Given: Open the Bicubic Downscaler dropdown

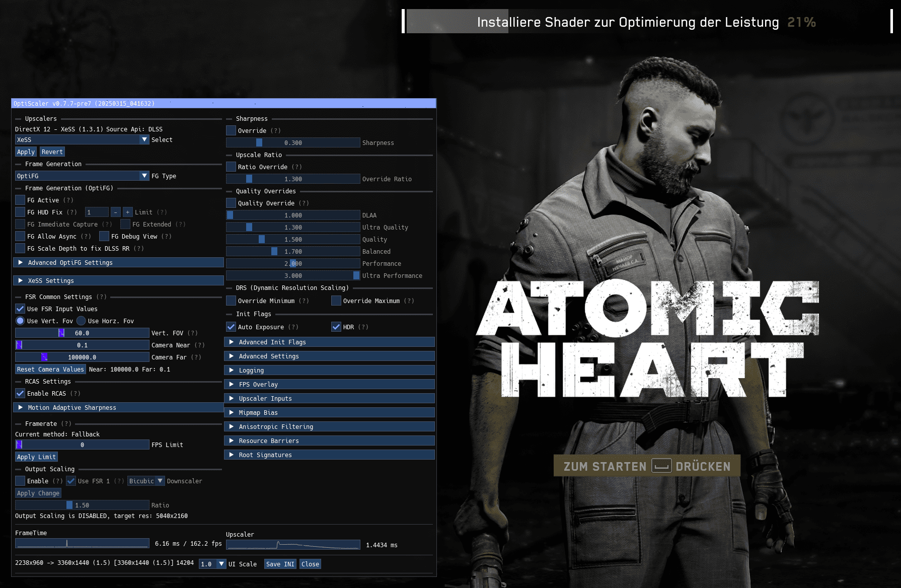Looking at the screenshot, I should 146,481.
